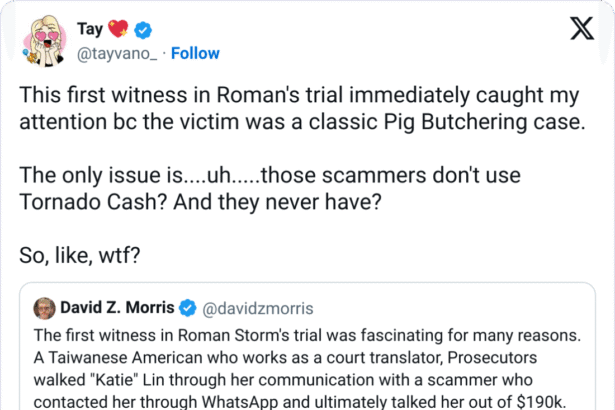The height and width of the screenshot is (410, 615).
Task: Open David Z. Morris's name link
Action: (118, 306)
